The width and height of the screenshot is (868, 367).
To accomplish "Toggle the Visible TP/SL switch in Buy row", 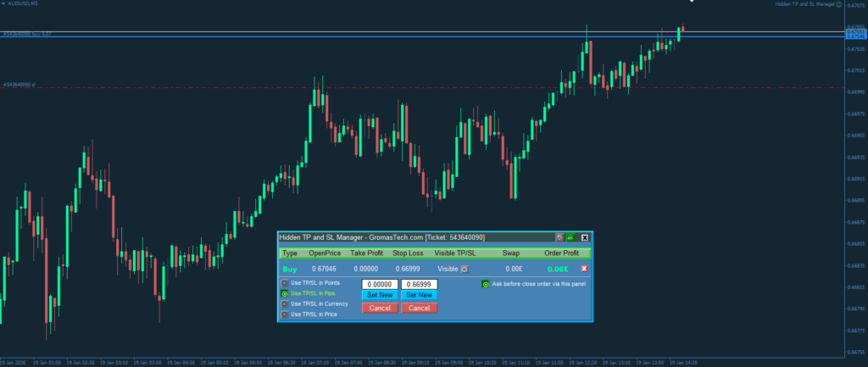I will pos(465,270).
